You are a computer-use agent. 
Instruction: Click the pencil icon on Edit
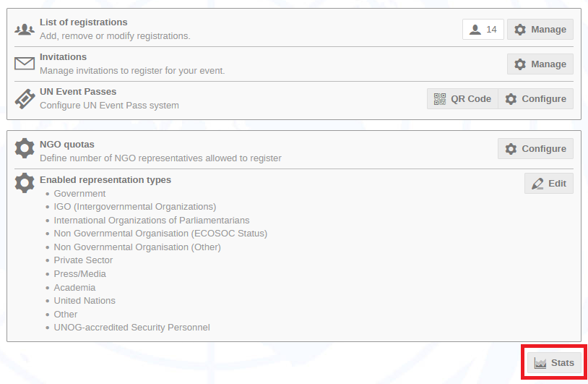pos(537,184)
